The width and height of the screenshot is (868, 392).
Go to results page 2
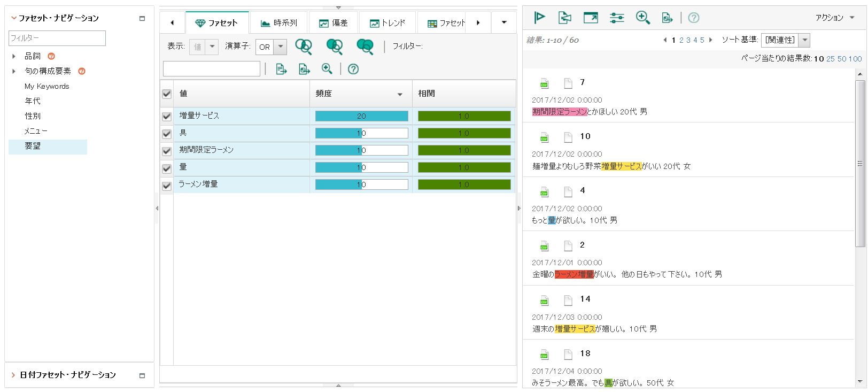pyautogui.click(x=681, y=40)
